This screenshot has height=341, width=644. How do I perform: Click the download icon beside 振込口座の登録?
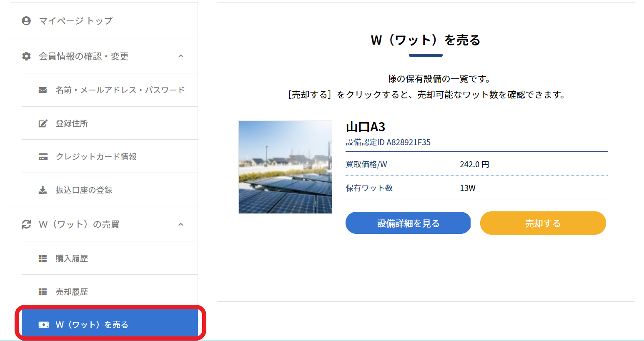[43, 190]
